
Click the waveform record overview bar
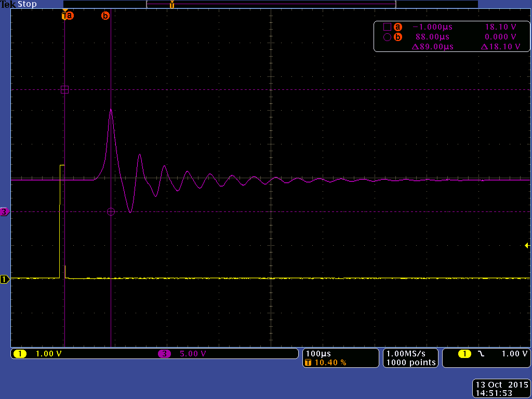[271, 4]
